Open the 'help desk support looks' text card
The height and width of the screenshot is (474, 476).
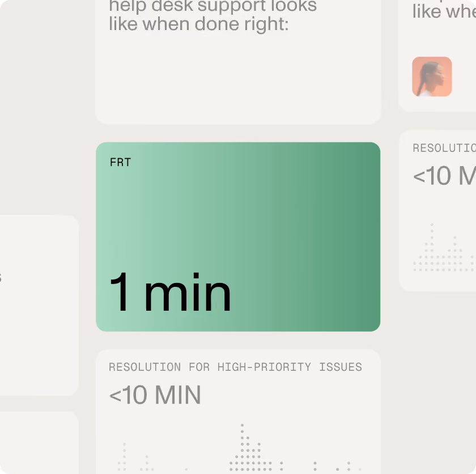[238, 62]
